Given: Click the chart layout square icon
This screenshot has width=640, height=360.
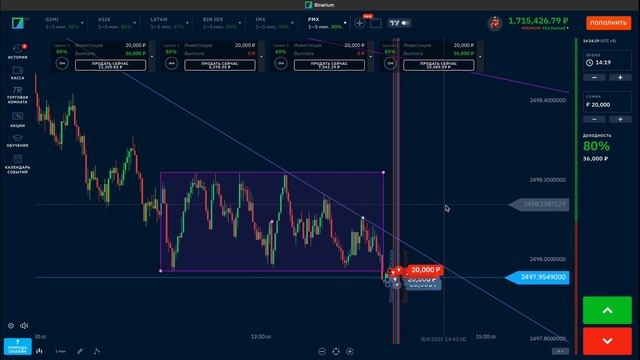Looking at the screenshot, I should click(376, 23).
